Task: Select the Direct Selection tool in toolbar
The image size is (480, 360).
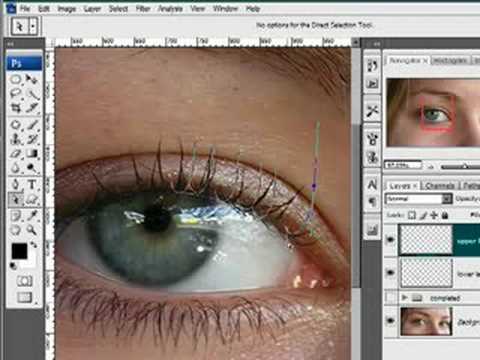Action: click(x=16, y=199)
